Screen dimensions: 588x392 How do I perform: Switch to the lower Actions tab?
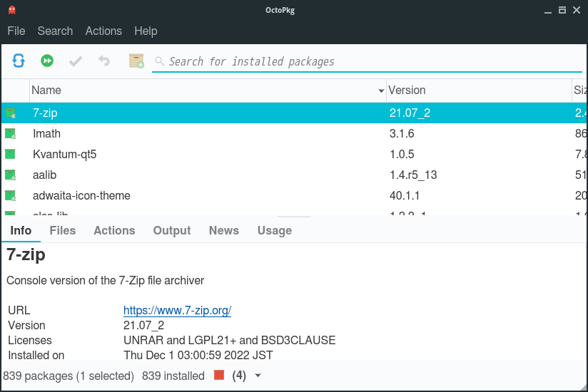(x=114, y=230)
